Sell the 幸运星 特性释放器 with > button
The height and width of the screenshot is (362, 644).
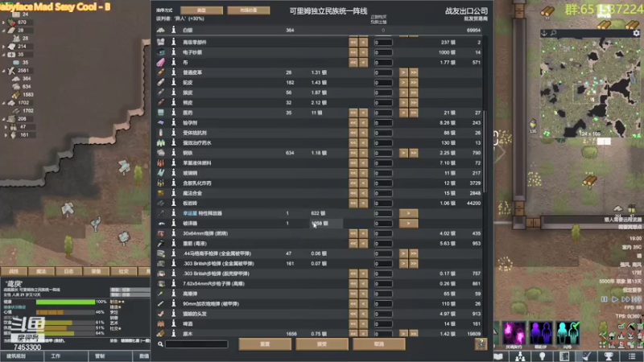408,213
